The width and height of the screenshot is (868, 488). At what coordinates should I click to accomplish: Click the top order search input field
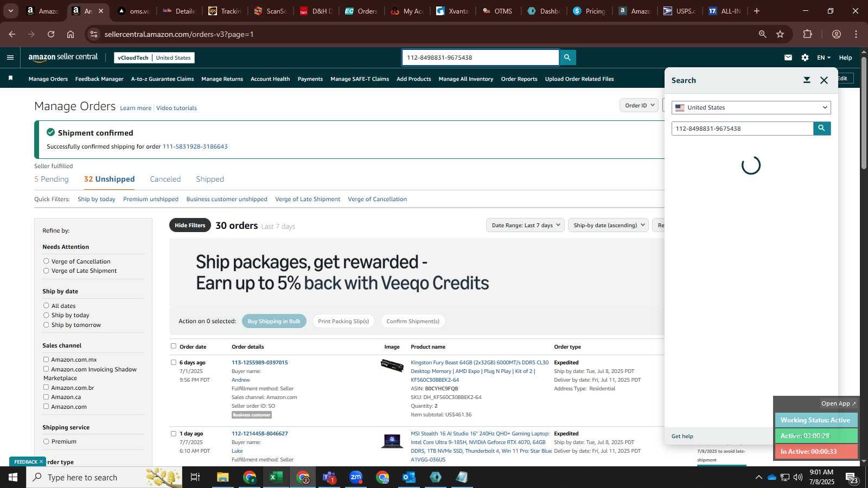pyautogui.click(x=481, y=57)
